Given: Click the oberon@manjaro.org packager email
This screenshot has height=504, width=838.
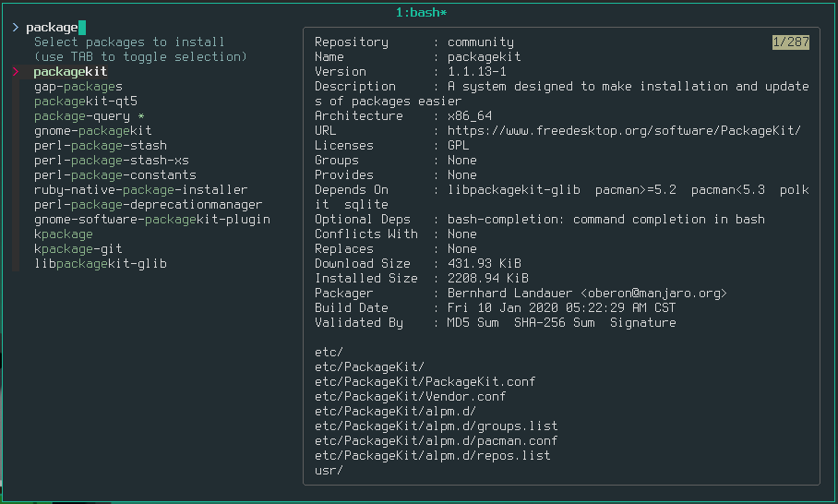Looking at the screenshot, I should click(x=653, y=294).
